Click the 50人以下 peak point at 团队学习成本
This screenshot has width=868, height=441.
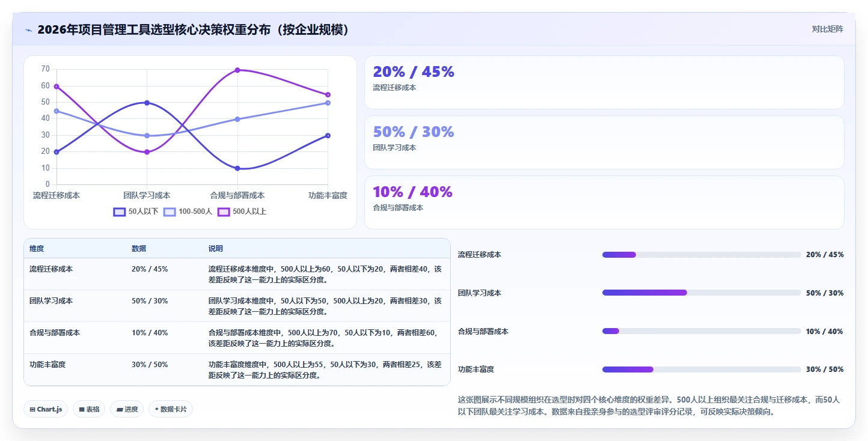click(147, 103)
